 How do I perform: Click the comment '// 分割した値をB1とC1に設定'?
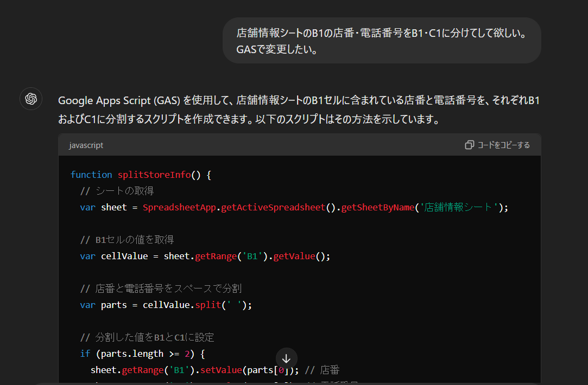[x=147, y=337]
